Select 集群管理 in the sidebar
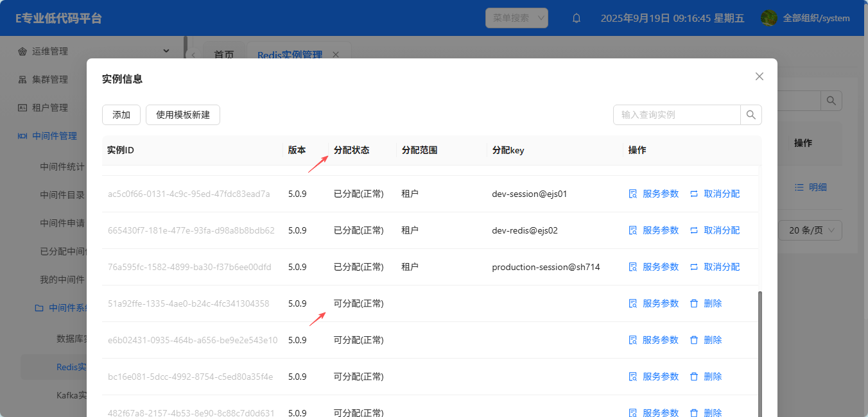 [x=50, y=80]
